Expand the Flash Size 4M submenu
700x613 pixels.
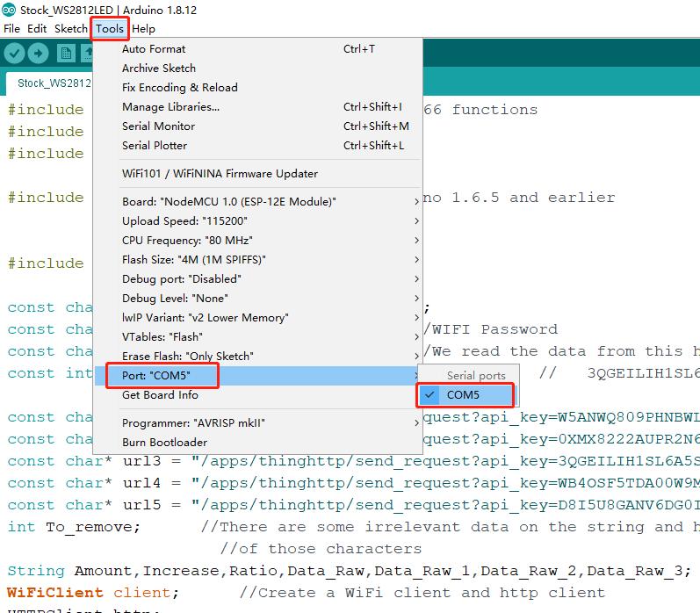193,260
